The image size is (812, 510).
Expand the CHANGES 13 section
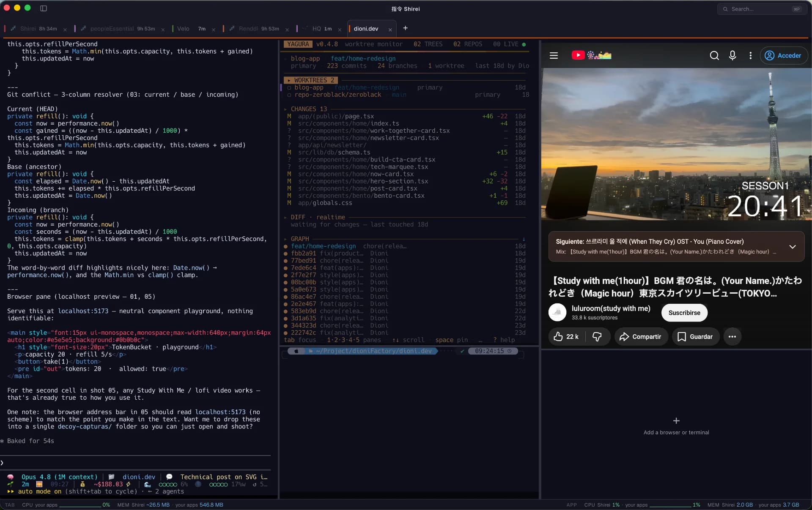pos(305,109)
